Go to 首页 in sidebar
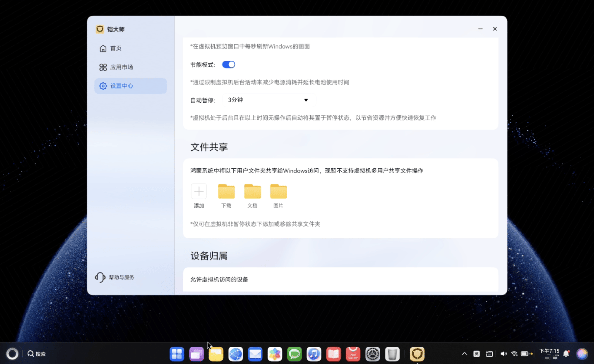Screen dimensions: 594x364 point(116,48)
